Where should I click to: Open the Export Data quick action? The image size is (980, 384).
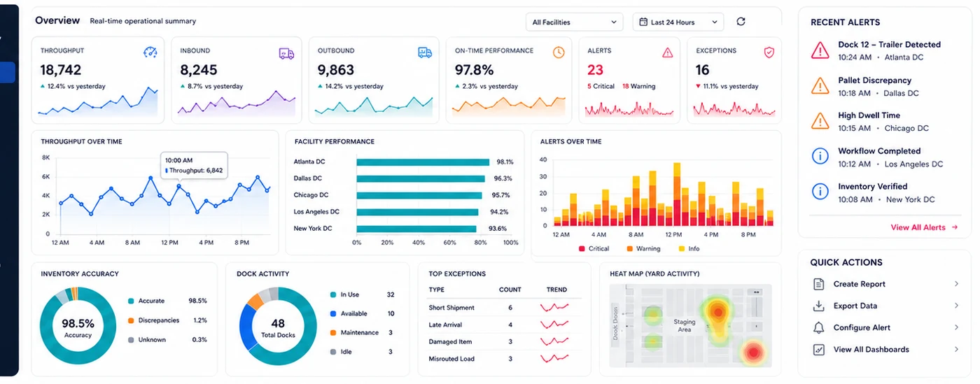[885, 306]
